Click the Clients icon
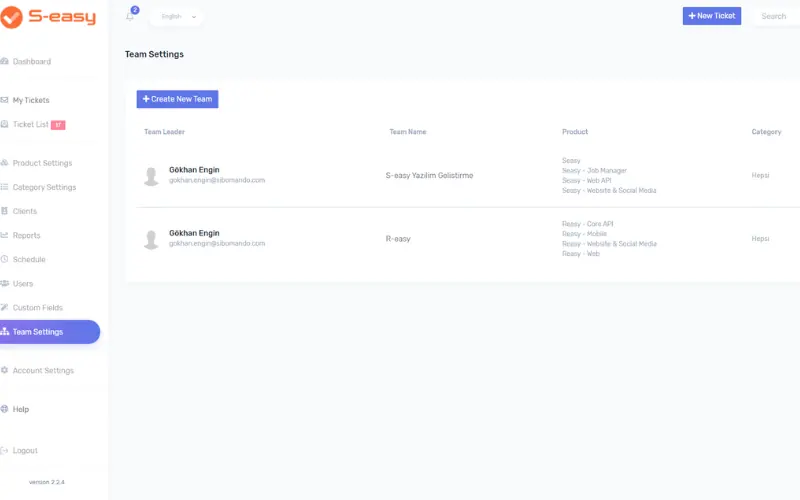Screen dimensions: 800x500 click(4, 211)
